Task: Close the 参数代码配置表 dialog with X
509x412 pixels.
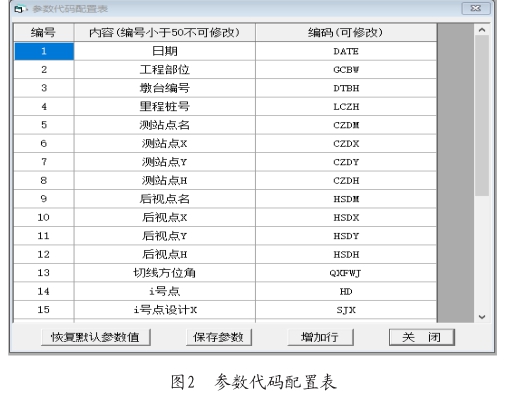Action: click(x=476, y=8)
